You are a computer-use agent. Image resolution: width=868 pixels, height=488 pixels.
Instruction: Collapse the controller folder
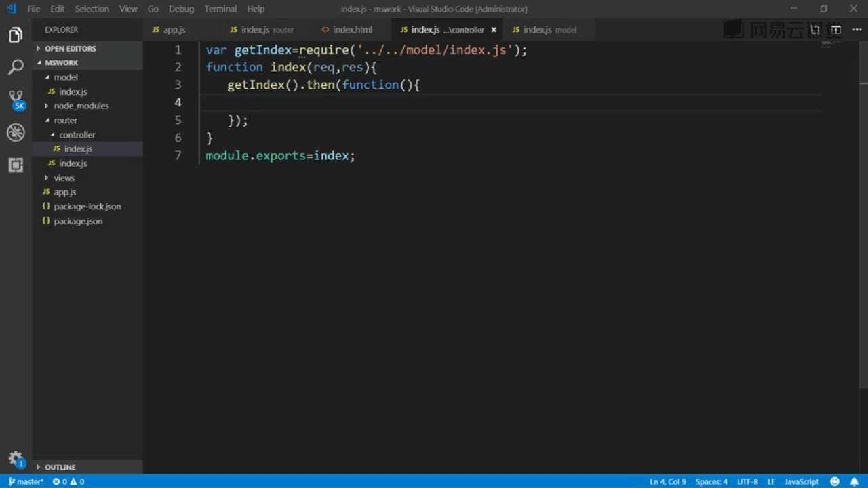(87, 134)
